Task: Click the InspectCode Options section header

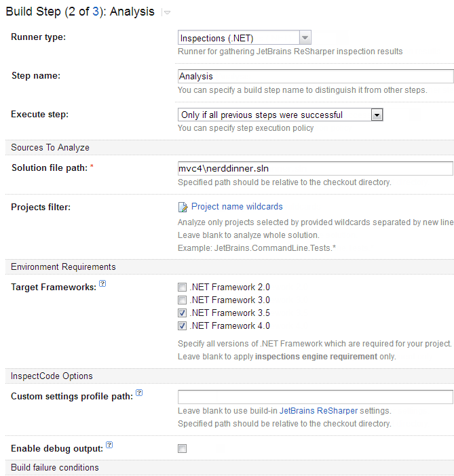Action: tap(52, 376)
